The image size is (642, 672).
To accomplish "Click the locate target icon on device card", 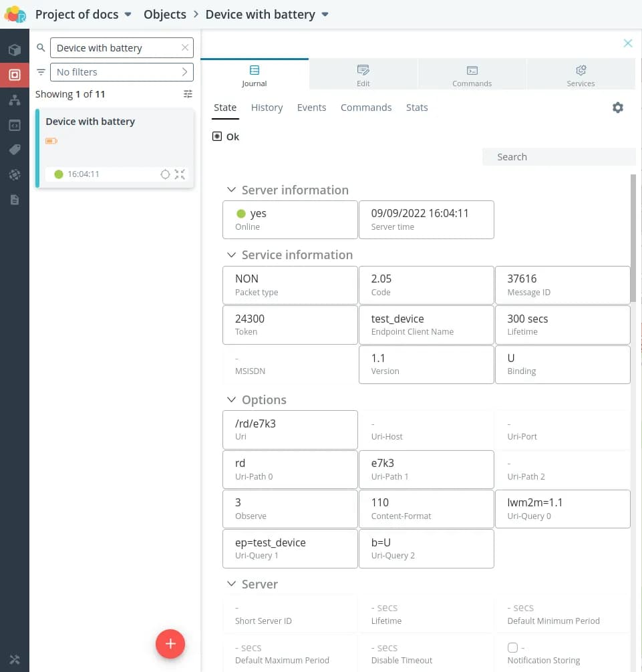I will coord(166,174).
